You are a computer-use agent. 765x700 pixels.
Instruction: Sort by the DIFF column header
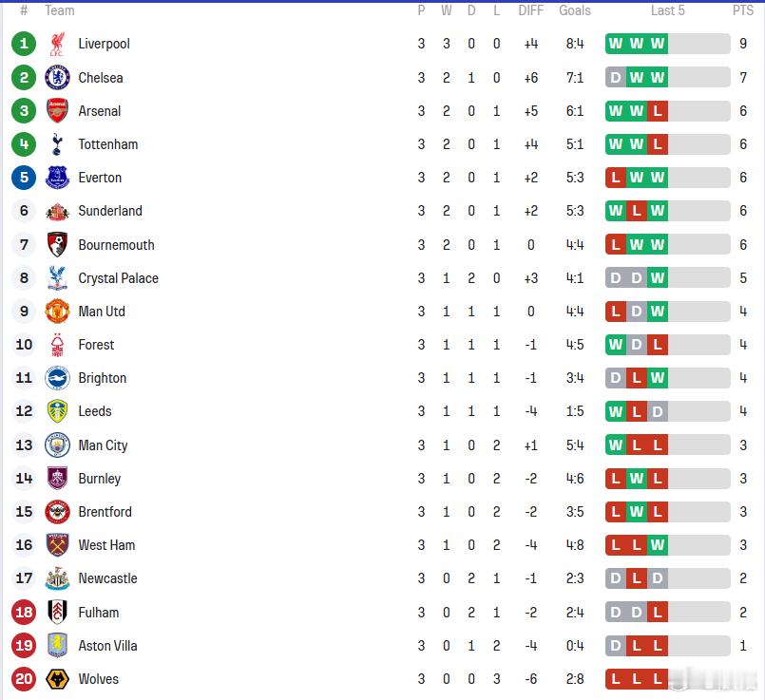(x=531, y=10)
